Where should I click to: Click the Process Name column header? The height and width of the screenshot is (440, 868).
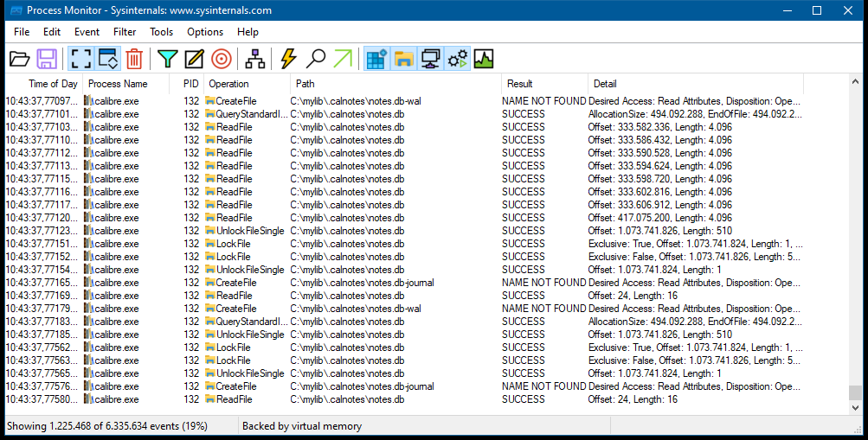click(x=125, y=84)
